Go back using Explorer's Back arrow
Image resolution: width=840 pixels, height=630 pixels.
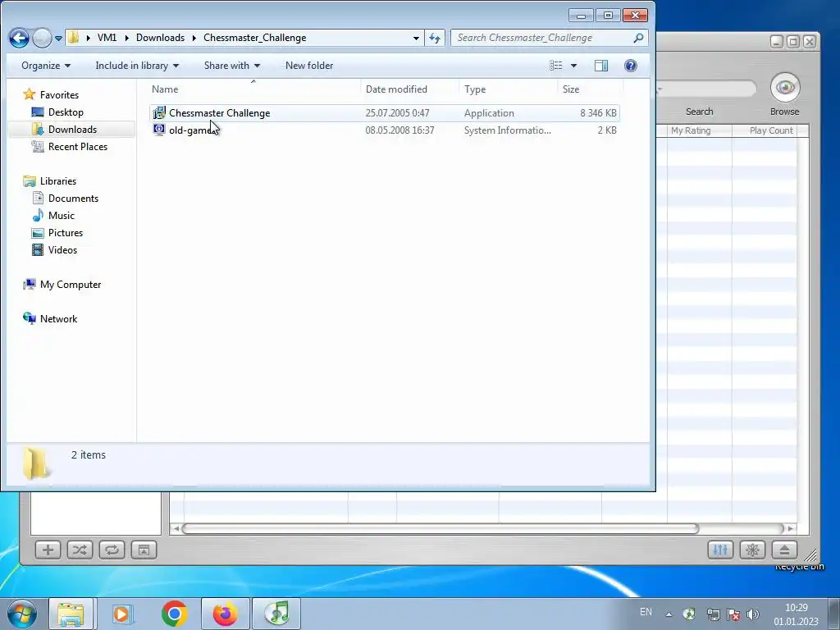click(x=19, y=38)
